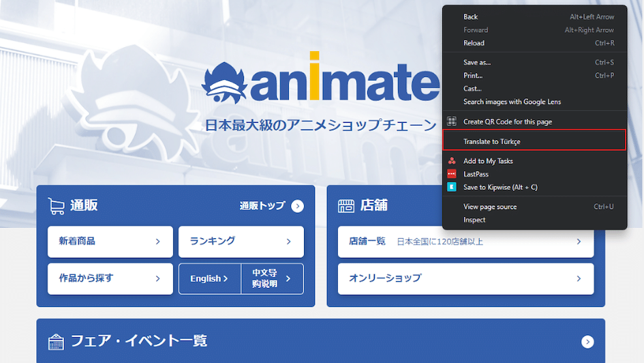Click chevron in 中文导购说明 button
The height and width of the screenshot is (363, 644).
pos(288,278)
